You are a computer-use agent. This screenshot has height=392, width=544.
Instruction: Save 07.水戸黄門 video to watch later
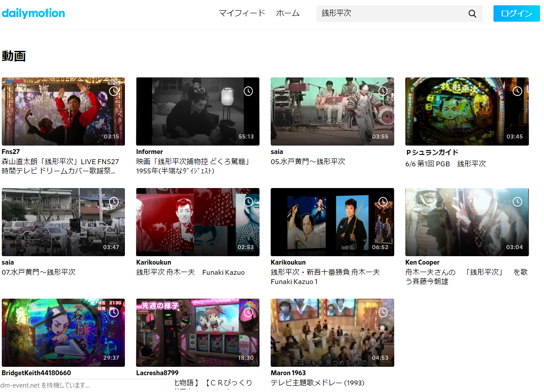pos(114,201)
